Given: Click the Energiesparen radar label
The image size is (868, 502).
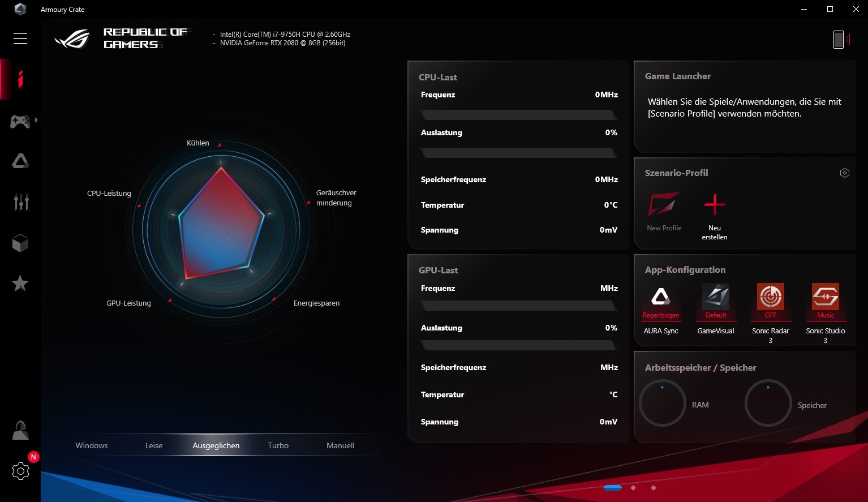Looking at the screenshot, I should click(317, 303).
